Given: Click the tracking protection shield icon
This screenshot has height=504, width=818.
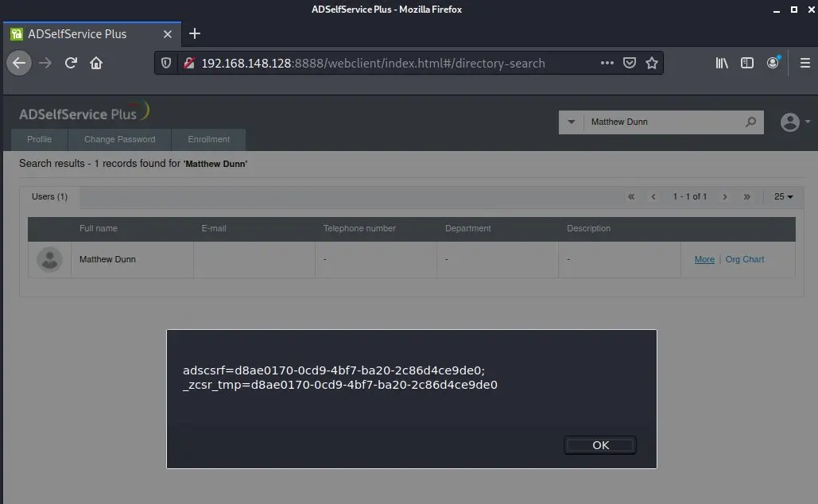Looking at the screenshot, I should [x=166, y=63].
